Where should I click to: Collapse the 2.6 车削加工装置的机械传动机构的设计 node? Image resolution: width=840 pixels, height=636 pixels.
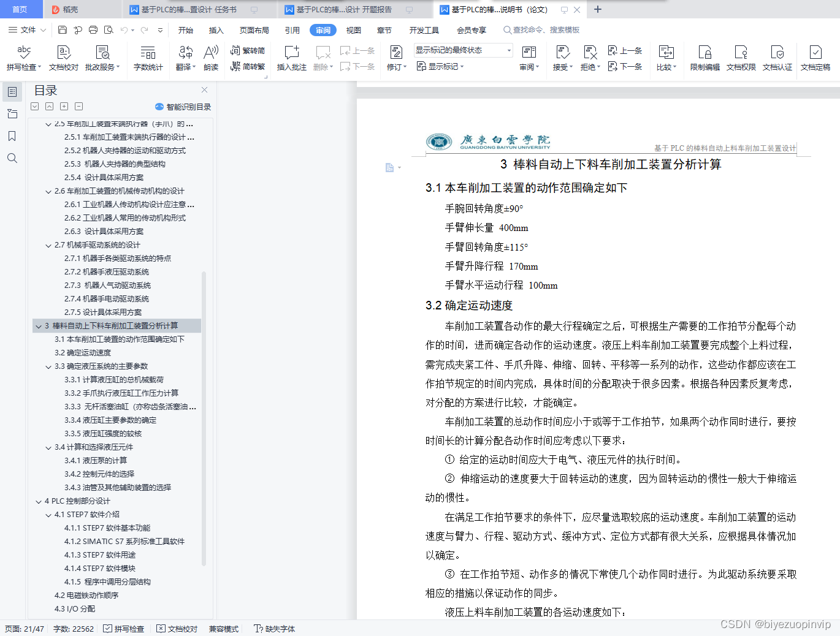(48, 191)
